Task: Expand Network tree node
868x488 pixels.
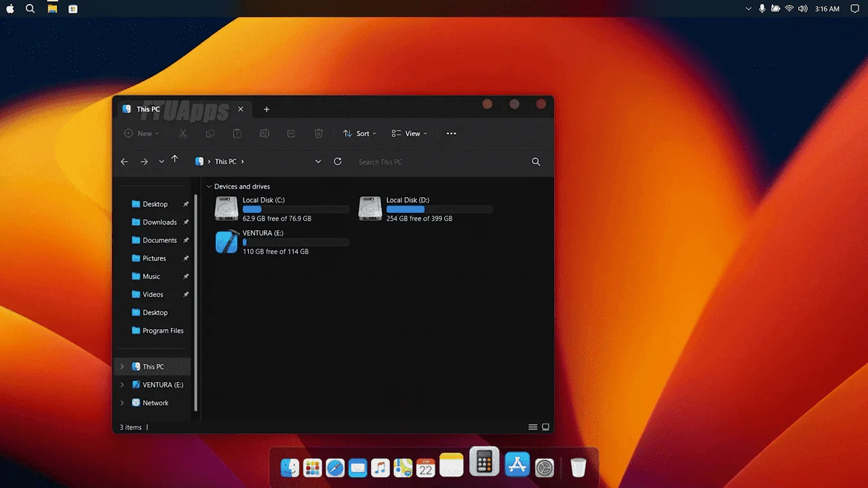Action: pyautogui.click(x=122, y=403)
